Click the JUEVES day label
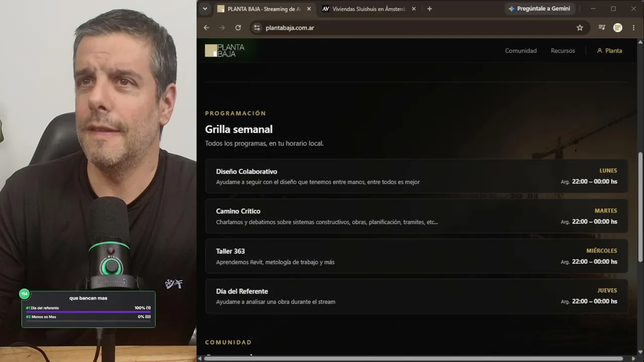Viewport: 644px width, 362px height. coord(607,290)
